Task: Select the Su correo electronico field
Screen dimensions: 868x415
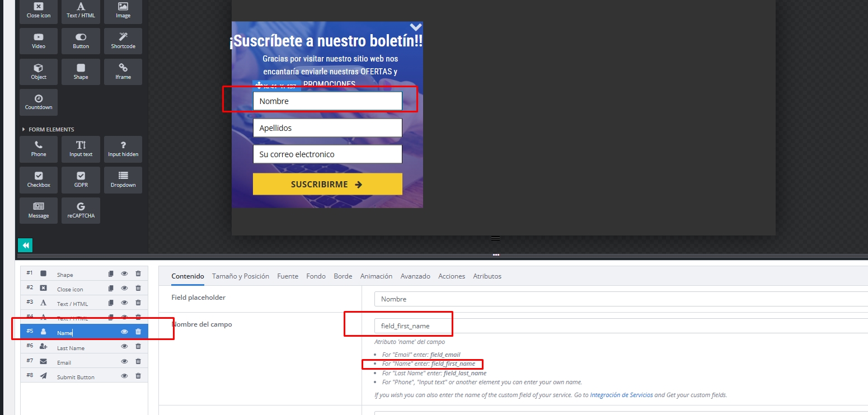Action: 327,154
